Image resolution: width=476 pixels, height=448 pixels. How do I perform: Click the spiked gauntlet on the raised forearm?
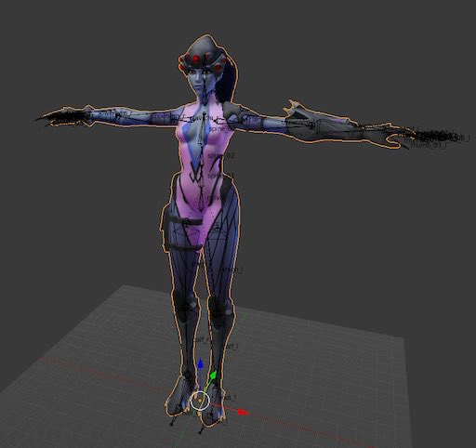tap(323, 123)
